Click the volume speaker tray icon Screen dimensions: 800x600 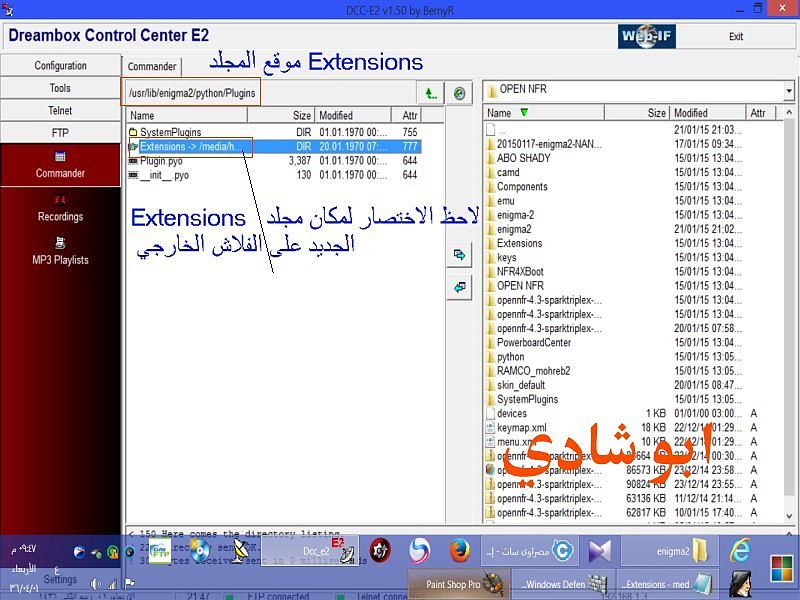click(95, 583)
